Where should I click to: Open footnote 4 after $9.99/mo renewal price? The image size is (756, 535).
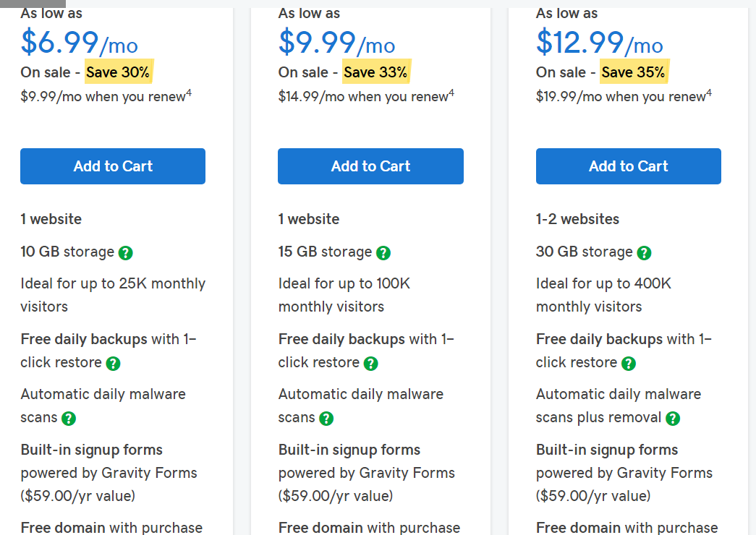[x=189, y=93]
